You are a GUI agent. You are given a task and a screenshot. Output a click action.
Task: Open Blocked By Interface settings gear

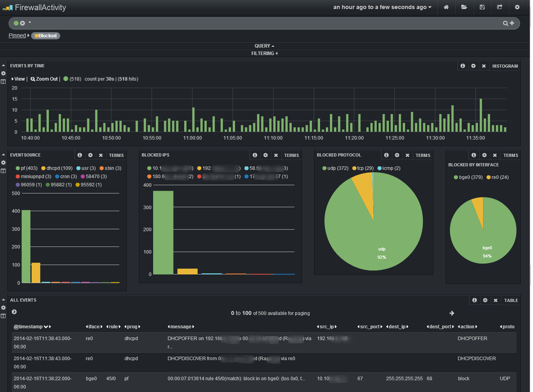(x=485, y=155)
